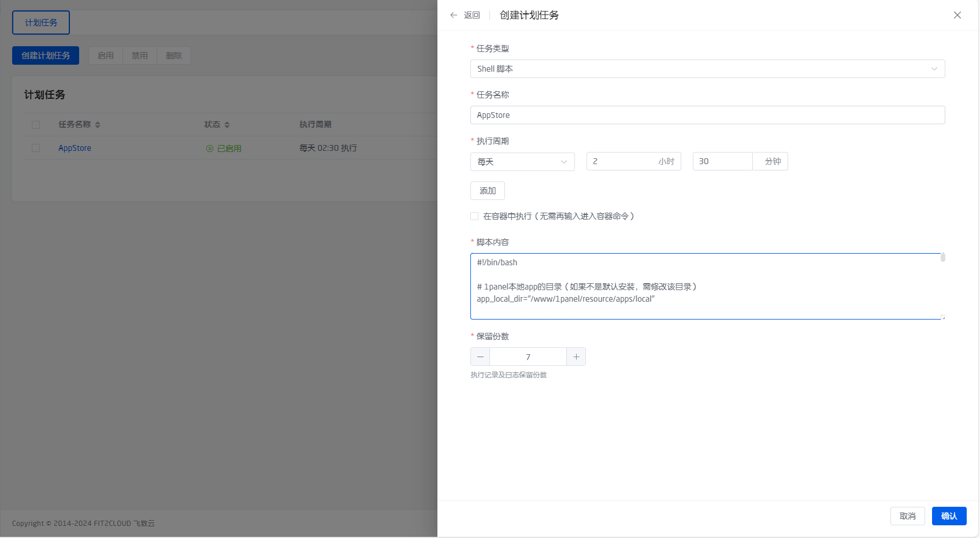Viewport: 980px width, 538px height.
Task: Click the 创建计划任务 button
Action: pos(45,55)
